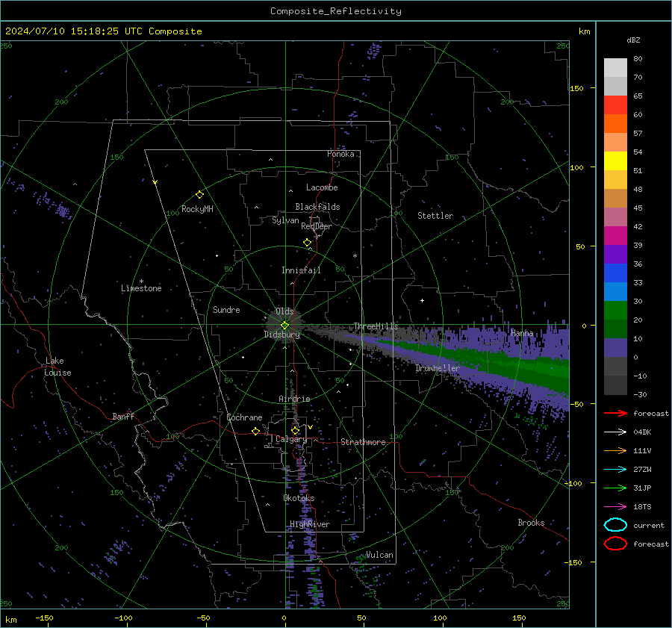The width and height of the screenshot is (672, 628).
Task: Click the -150 tick on bottom axis
Action: click(x=44, y=618)
